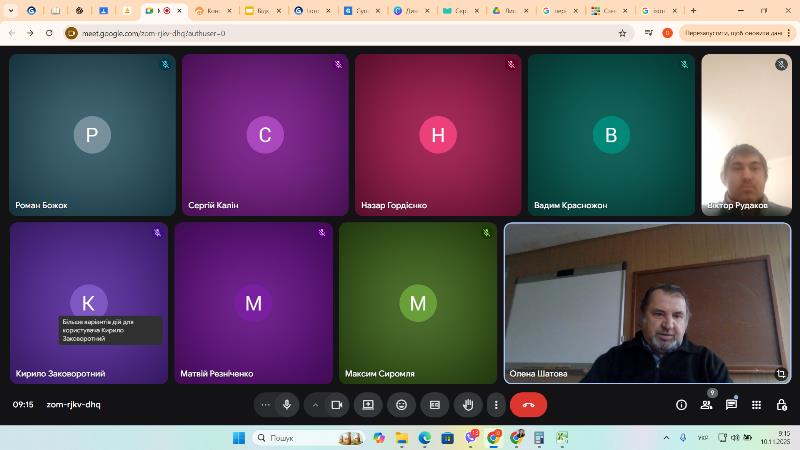Screen dimensions: 800x450
Task: Raise hand in the meeting
Action: pos(467,405)
